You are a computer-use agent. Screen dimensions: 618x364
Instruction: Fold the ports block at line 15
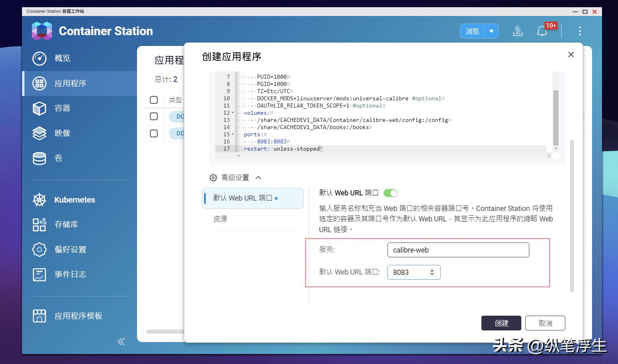[x=233, y=134]
